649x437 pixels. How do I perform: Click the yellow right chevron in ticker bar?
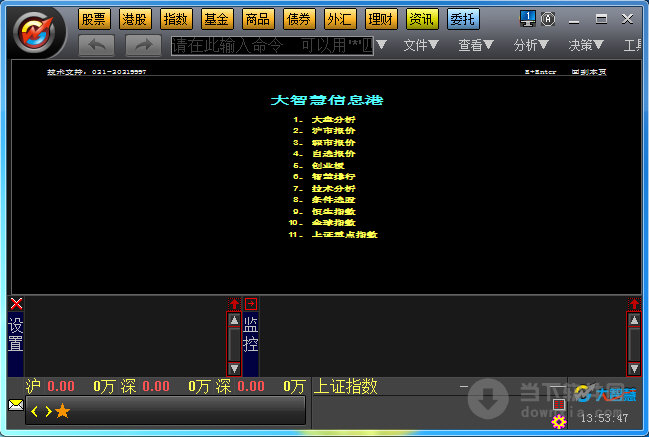pos(48,411)
